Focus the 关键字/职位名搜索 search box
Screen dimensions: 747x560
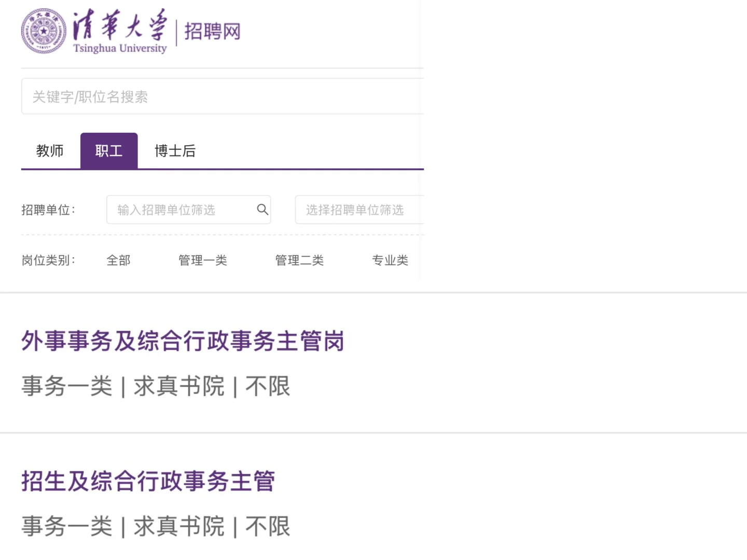click(x=223, y=96)
